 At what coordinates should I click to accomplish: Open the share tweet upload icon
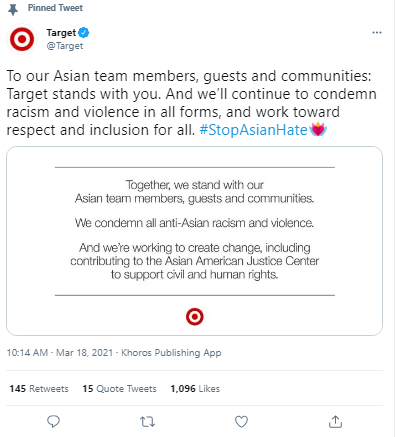[x=335, y=421]
